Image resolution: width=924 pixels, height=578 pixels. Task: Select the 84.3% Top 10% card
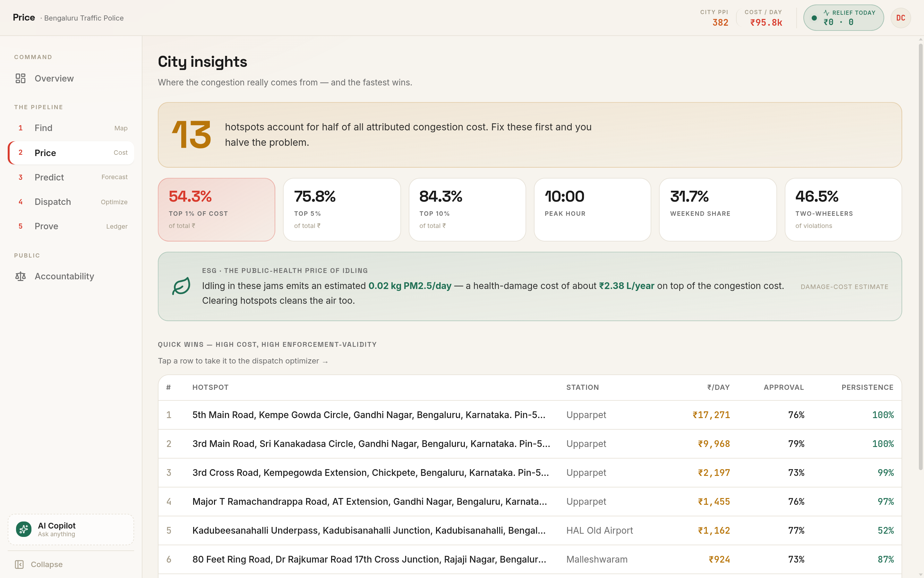click(467, 209)
